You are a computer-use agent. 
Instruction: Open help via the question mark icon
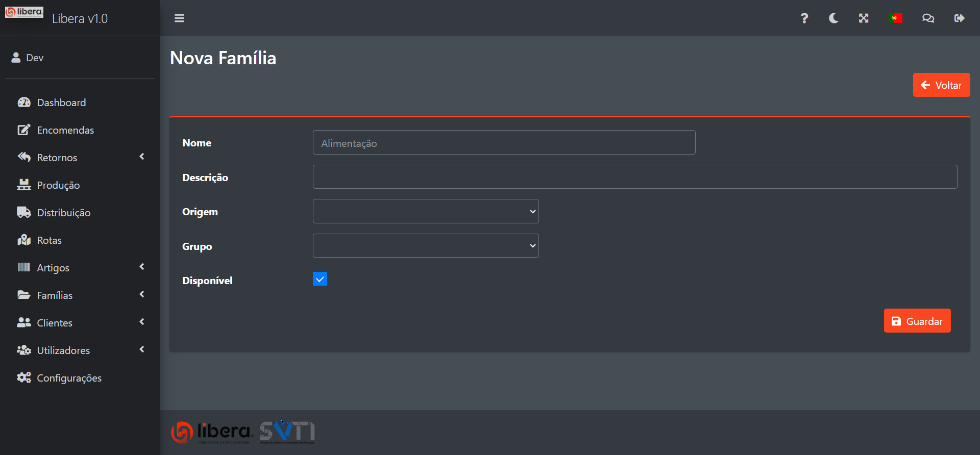coord(804,18)
